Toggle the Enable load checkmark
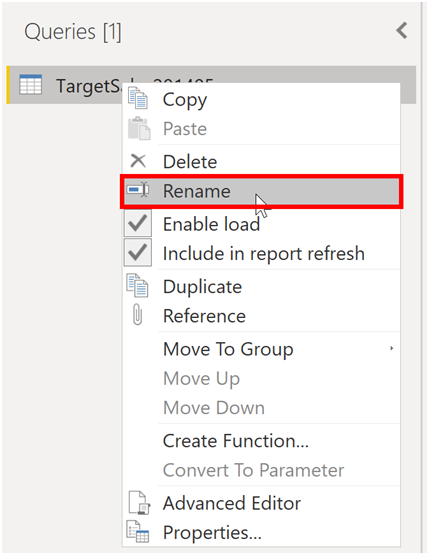This screenshot has height=555, width=429. pos(138,223)
